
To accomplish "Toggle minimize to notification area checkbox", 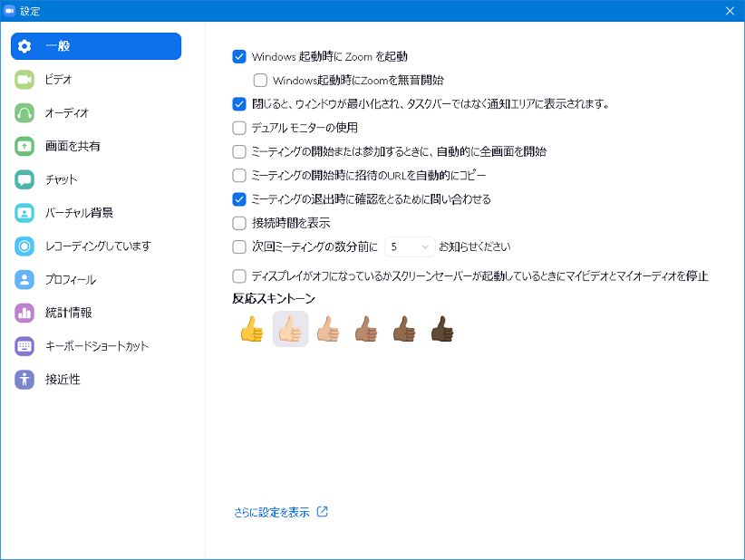I will pos(239,104).
